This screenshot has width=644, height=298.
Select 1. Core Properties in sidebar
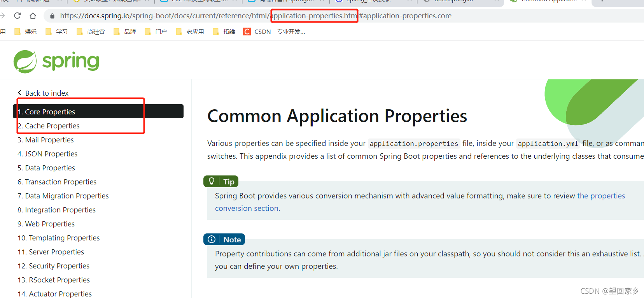[x=98, y=112]
